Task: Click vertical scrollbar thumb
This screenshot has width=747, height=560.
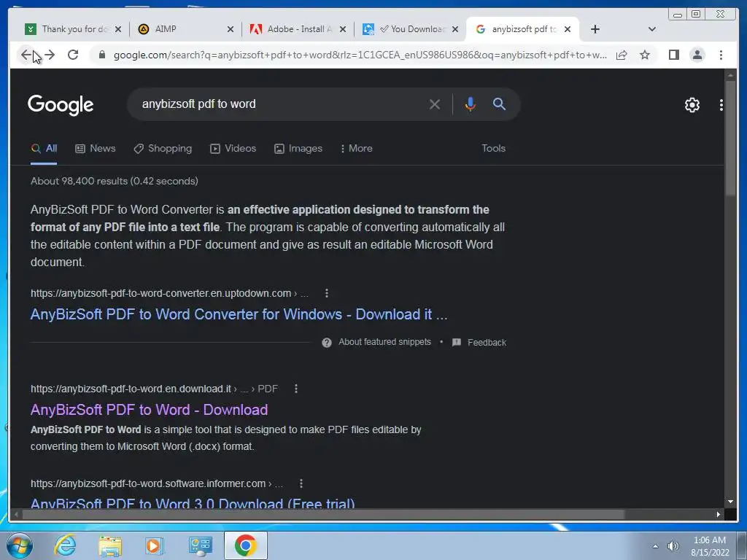Action: pos(730,138)
